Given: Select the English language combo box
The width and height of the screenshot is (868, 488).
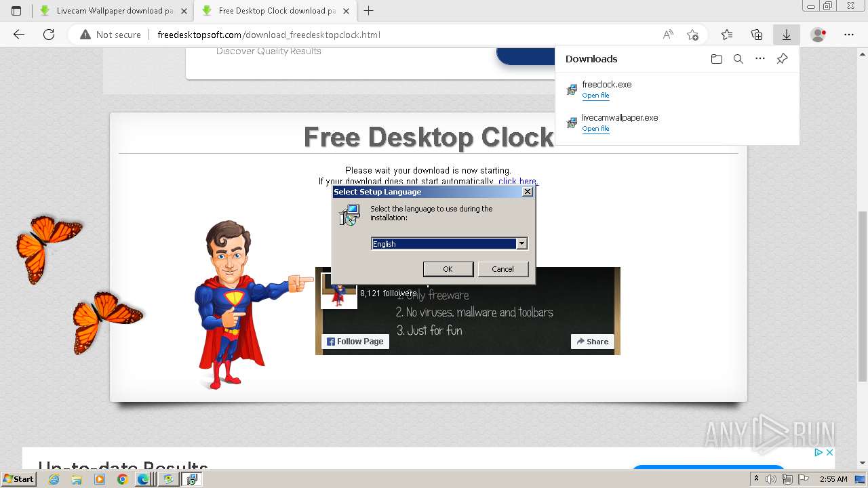Looking at the screenshot, I should pyautogui.click(x=449, y=244).
